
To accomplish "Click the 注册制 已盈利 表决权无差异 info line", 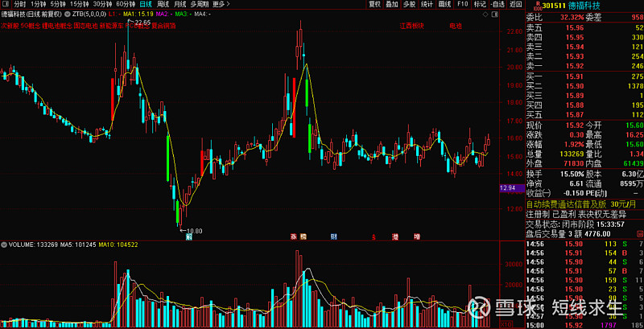I will click(x=576, y=214).
